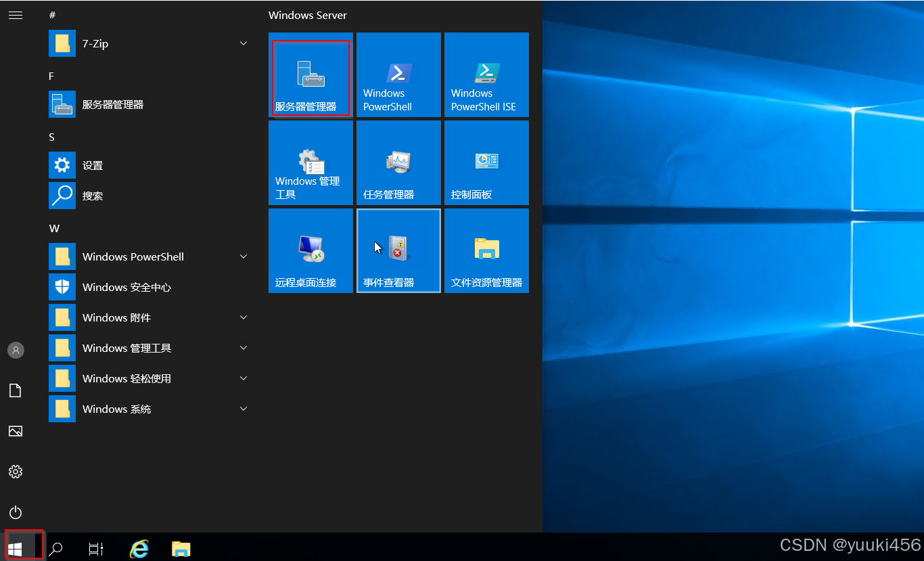Screen dimensions: 924x561
Task: Open 设置 in the app list
Action: tap(150, 165)
